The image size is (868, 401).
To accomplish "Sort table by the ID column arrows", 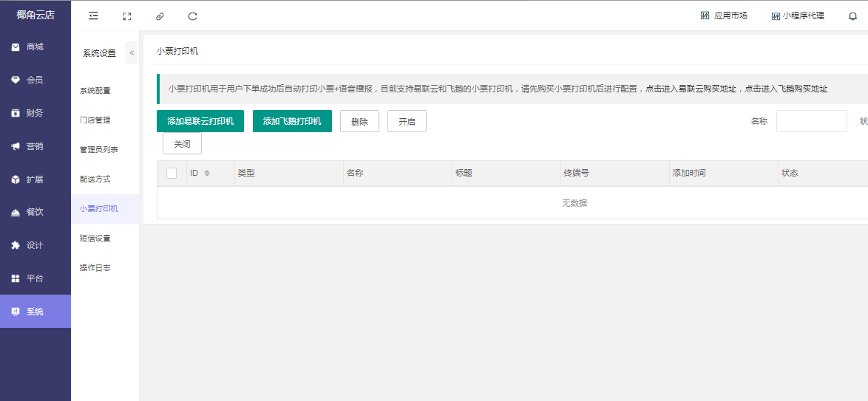I will [207, 173].
